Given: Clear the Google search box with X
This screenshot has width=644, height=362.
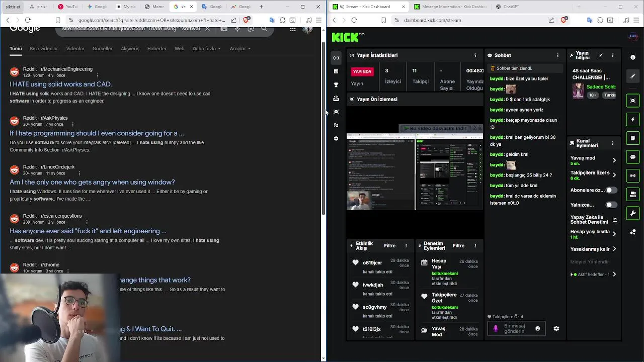Looking at the screenshot, I should click(x=207, y=29).
